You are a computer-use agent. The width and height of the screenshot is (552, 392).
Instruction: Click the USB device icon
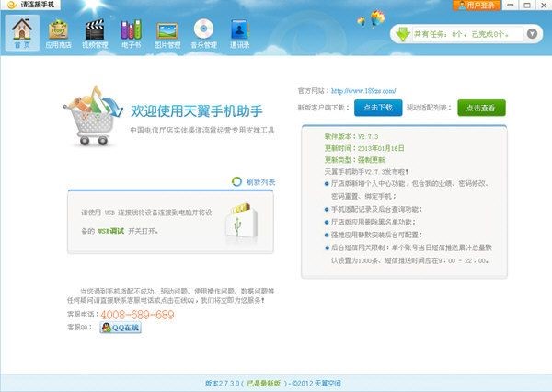coord(241,222)
